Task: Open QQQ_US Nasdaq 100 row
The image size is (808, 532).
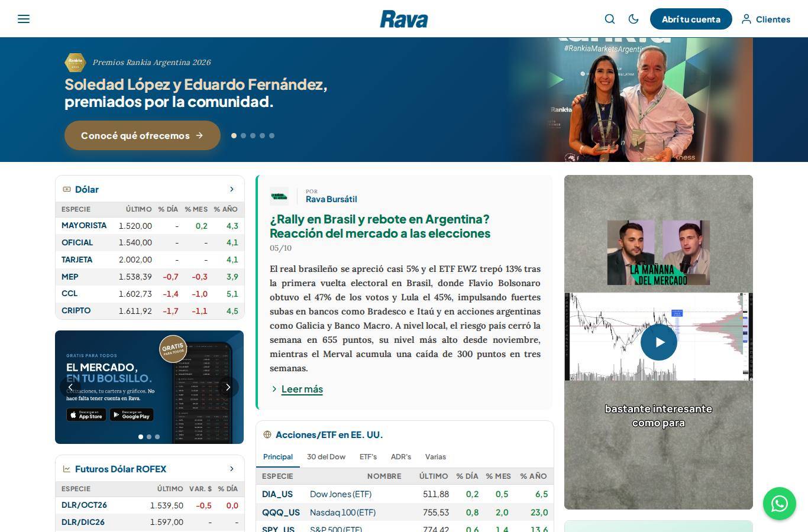Action: pos(405,512)
